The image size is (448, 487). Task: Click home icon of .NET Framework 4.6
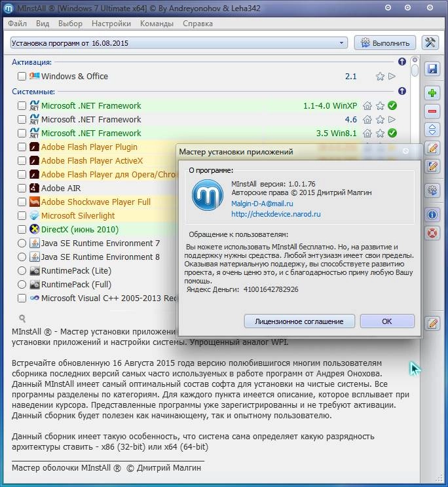point(367,120)
